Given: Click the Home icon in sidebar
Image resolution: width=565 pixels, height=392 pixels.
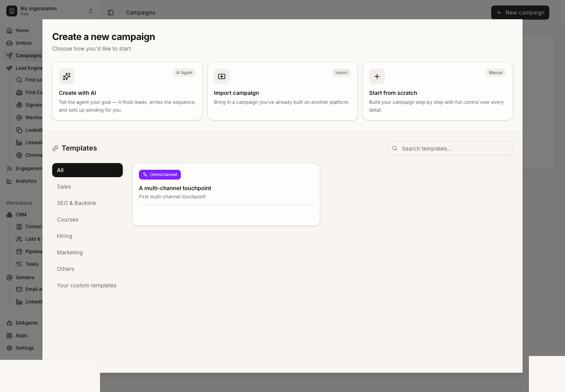Looking at the screenshot, I should 9,31.
